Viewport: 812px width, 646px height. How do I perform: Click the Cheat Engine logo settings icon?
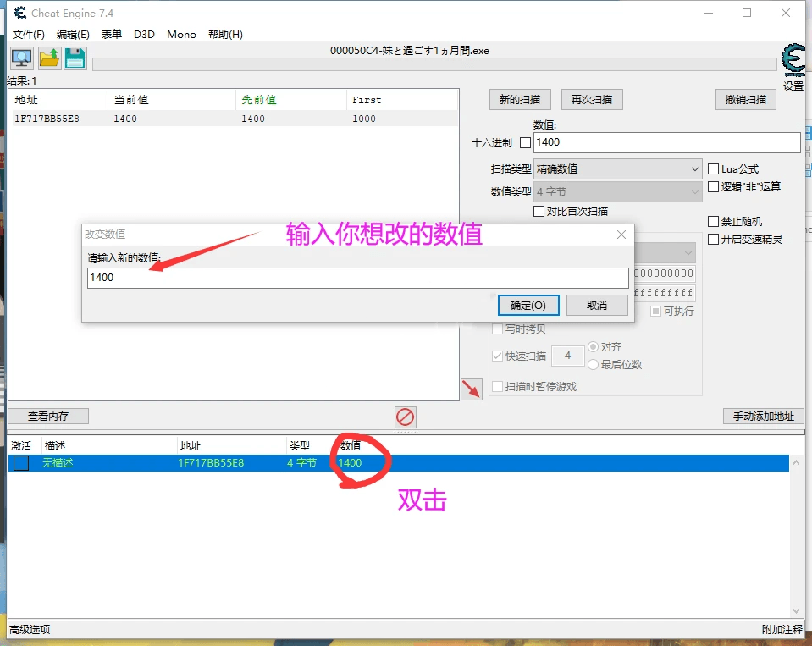(793, 61)
